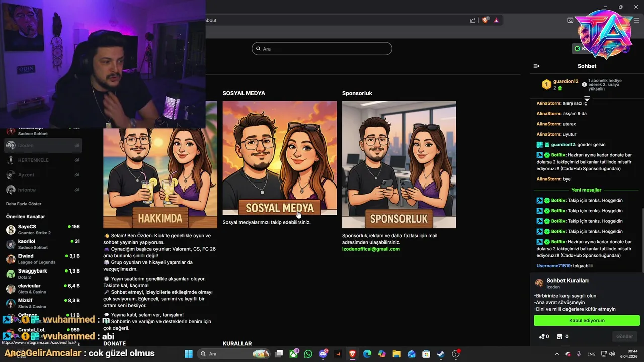Viewport: 644px width, 362px height.
Task: Click the "Gönder" chat send button
Action: tap(624, 336)
